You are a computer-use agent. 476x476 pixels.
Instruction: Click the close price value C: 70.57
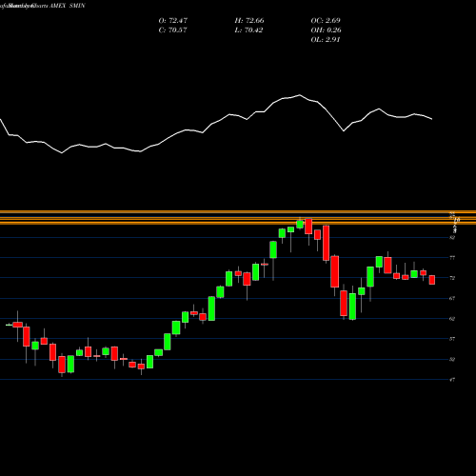172,30
